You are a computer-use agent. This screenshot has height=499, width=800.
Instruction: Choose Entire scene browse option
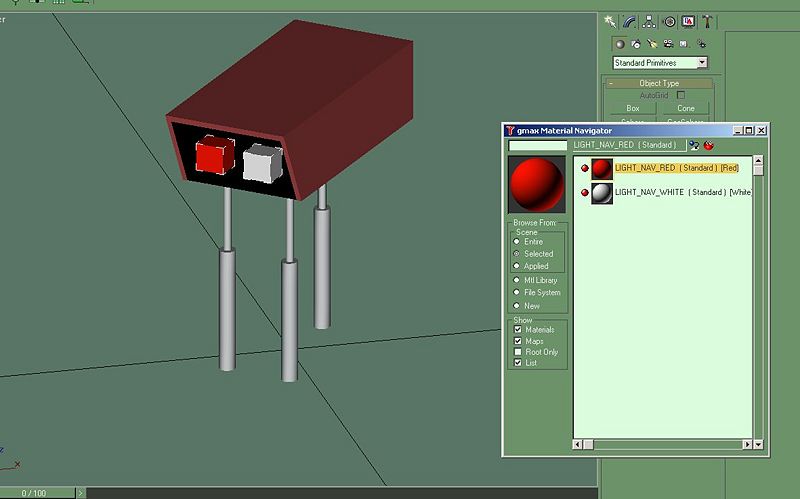[517, 242]
